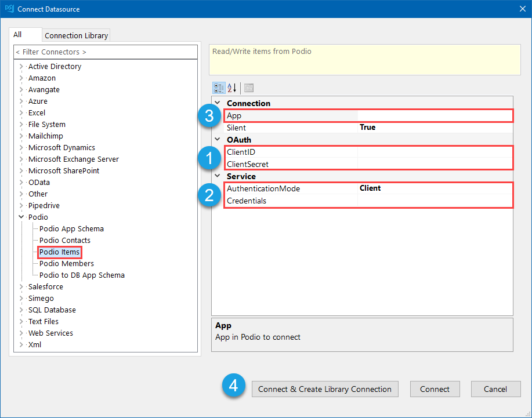Image resolution: width=532 pixels, height=418 pixels.
Task: Collapse the Service property category
Action: tap(218, 176)
